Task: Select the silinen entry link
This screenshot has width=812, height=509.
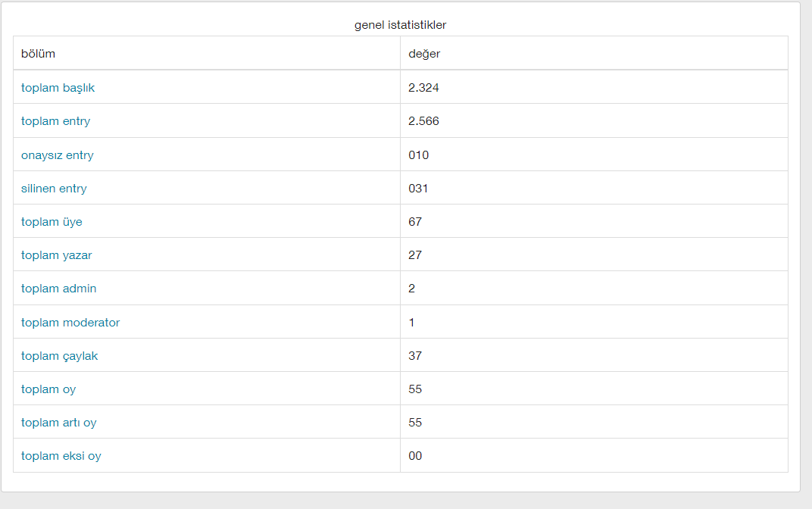Action: click(x=54, y=188)
